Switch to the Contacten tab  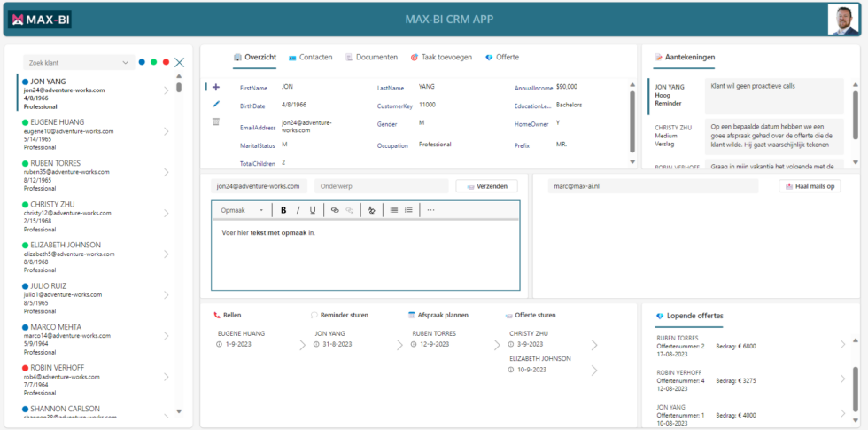[x=310, y=57]
